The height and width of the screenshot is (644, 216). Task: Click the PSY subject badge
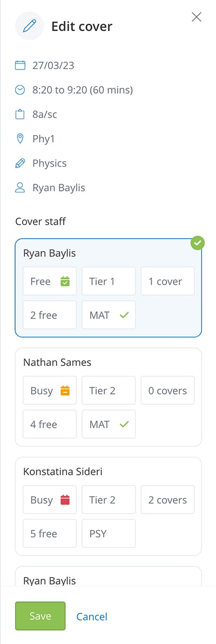(109, 534)
